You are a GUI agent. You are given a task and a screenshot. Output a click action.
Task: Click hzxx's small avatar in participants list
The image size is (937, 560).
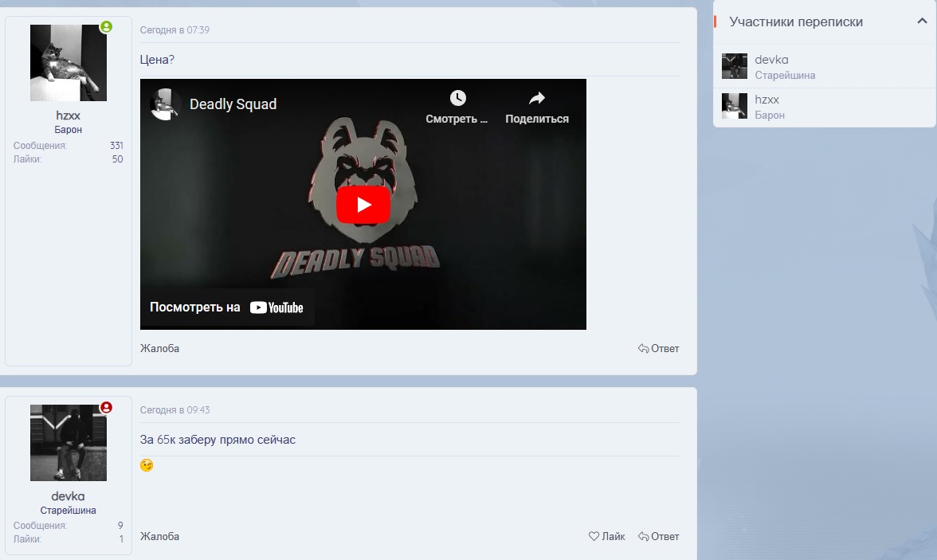point(734,106)
